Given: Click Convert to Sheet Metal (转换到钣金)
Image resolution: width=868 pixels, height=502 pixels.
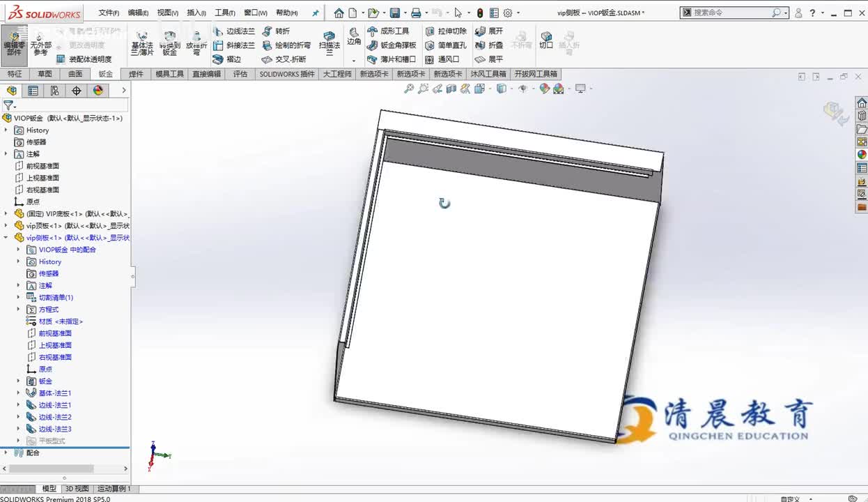Looking at the screenshot, I should pyautogui.click(x=169, y=44).
